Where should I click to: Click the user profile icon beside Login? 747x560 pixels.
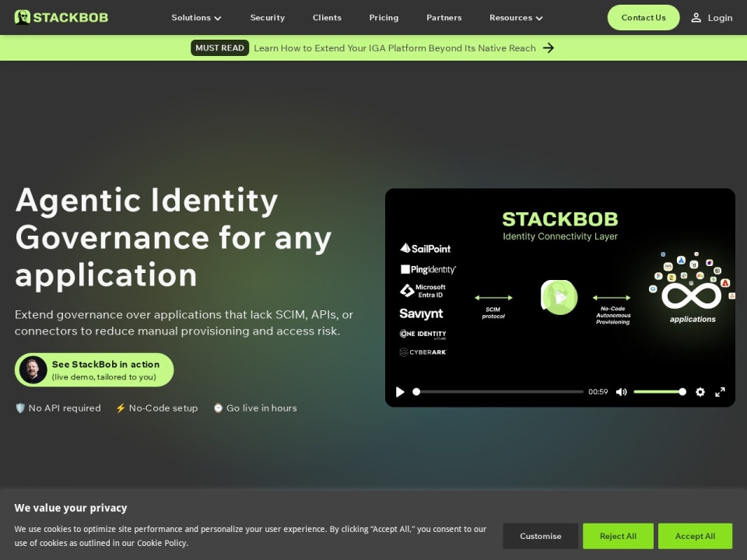tap(696, 18)
